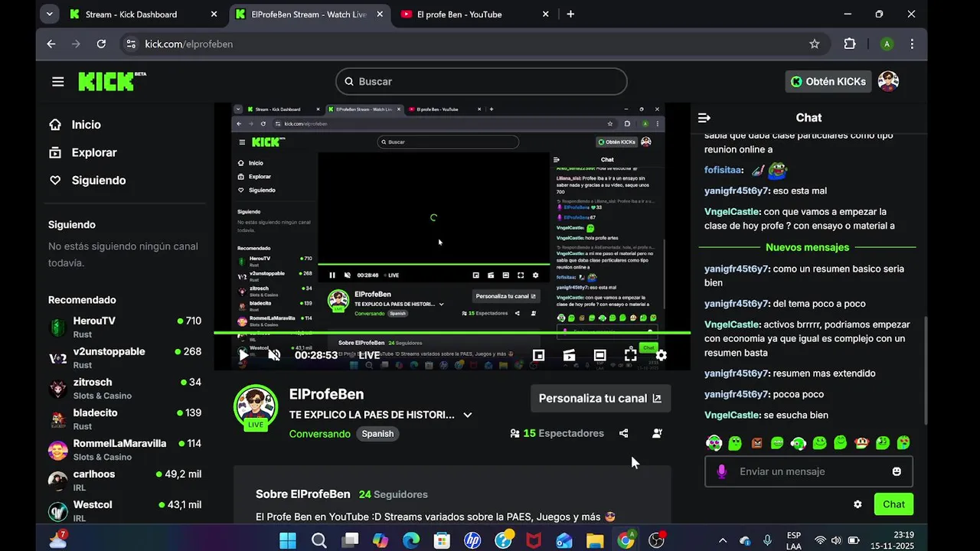980x551 pixels.
Task: Click Personaliza tu canal button
Action: pos(600,398)
